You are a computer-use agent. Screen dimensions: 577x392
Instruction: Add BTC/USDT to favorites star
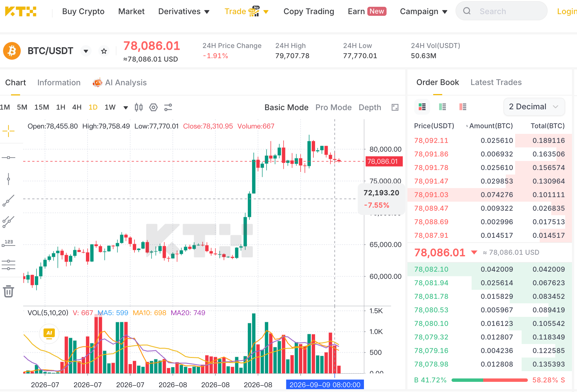coord(104,51)
